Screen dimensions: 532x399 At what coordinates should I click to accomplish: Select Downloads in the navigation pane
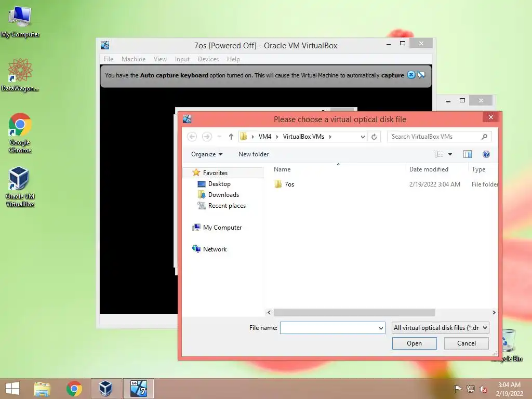click(x=223, y=195)
